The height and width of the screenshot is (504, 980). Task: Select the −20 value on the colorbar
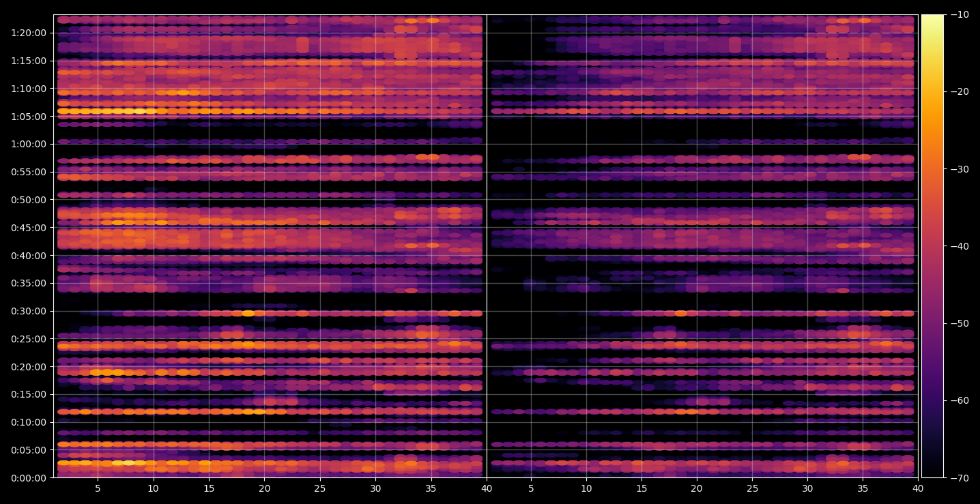(x=959, y=92)
